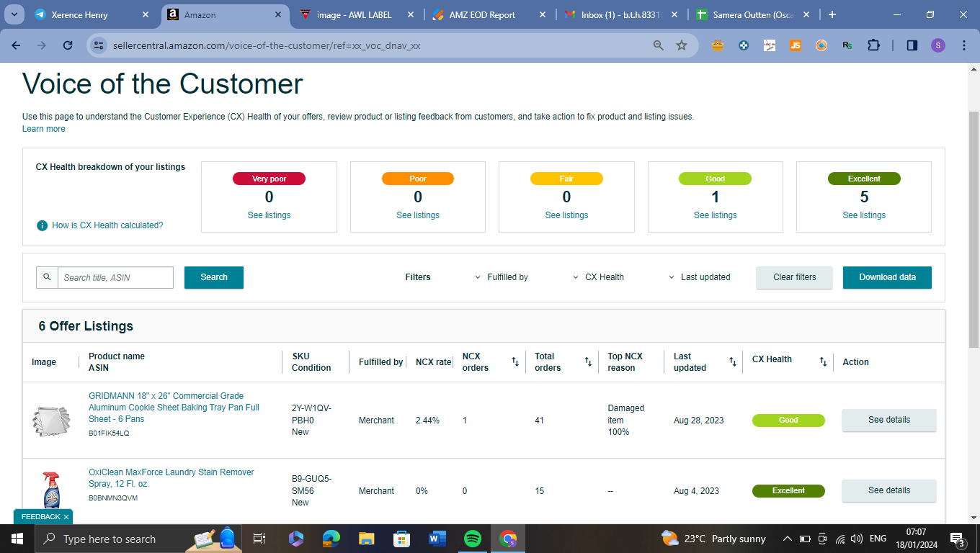
Task: See details for the GRIDMANN listing
Action: tap(889, 420)
